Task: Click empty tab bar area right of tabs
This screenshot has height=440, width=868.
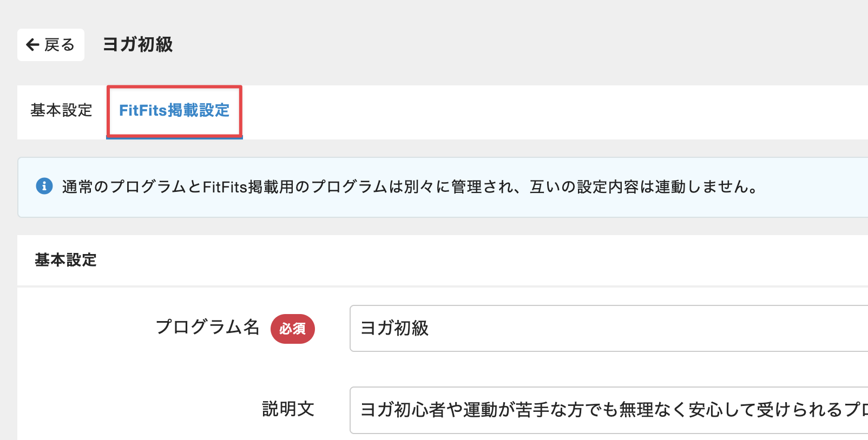Action: point(541,112)
